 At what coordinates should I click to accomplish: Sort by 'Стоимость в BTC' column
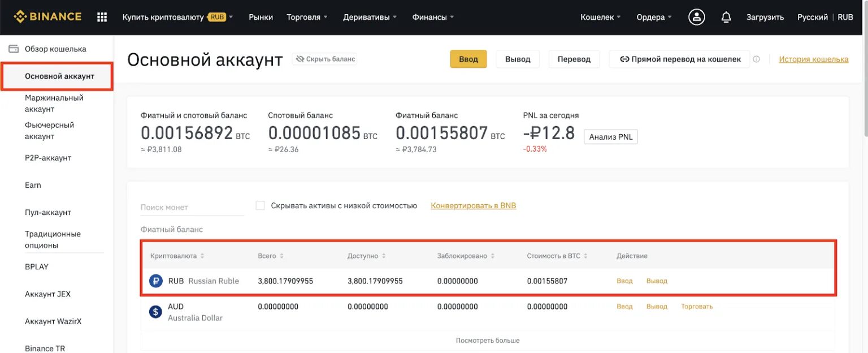[557, 256]
